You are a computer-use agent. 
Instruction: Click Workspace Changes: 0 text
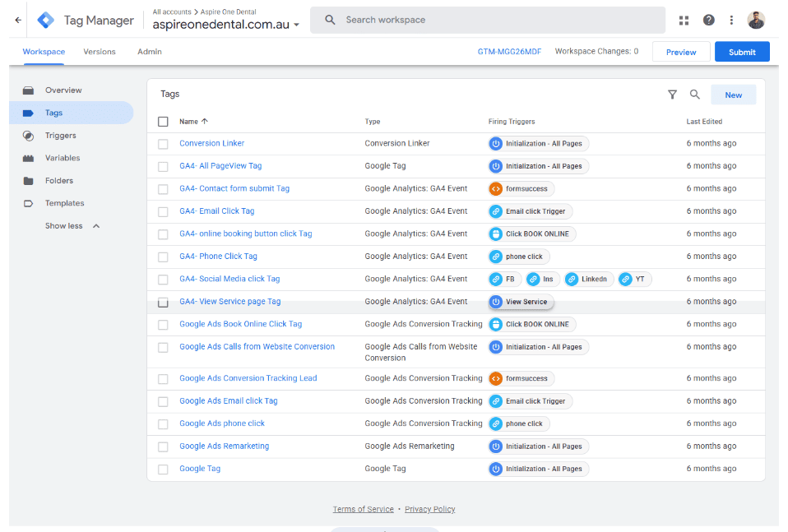[596, 51]
